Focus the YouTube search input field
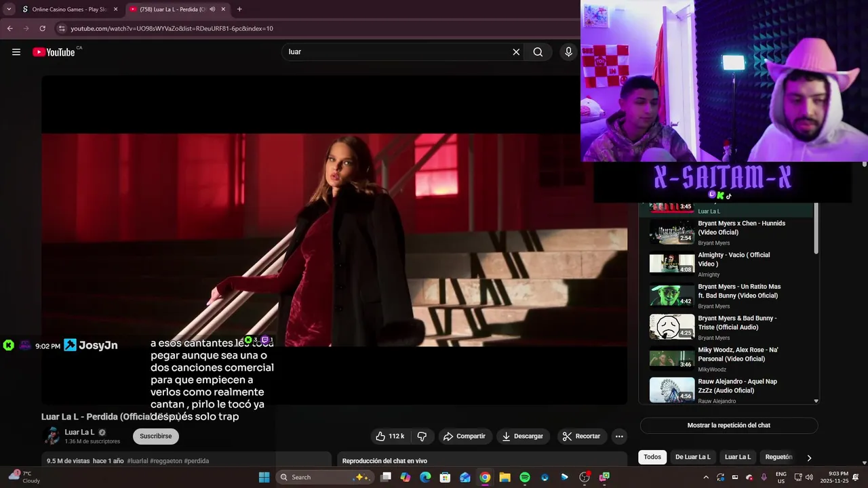This screenshot has width=868, height=488. pos(397,52)
